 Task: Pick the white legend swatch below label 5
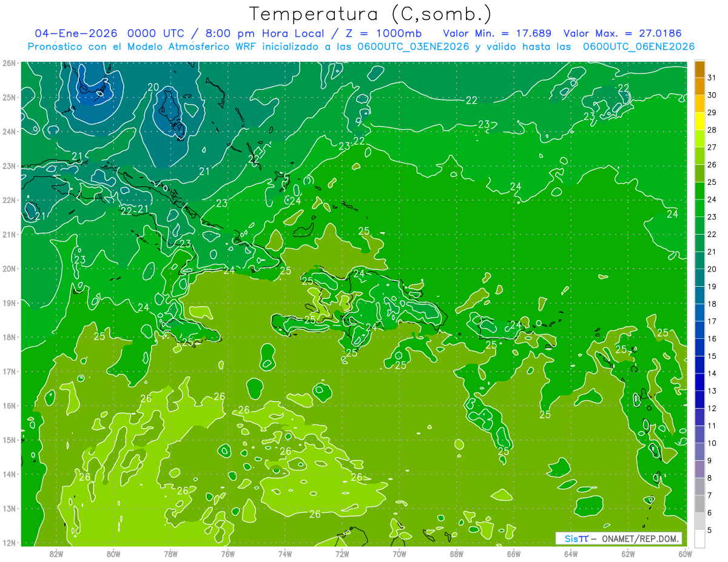699,538
